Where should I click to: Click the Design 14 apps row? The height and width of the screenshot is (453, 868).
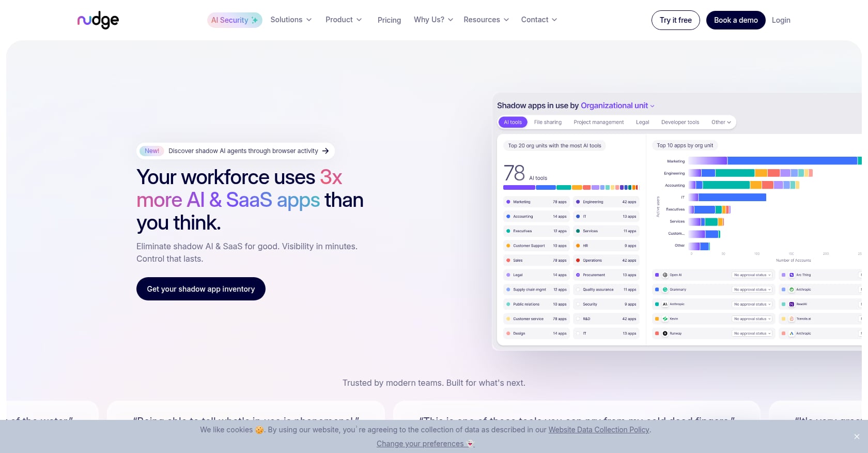tap(536, 334)
